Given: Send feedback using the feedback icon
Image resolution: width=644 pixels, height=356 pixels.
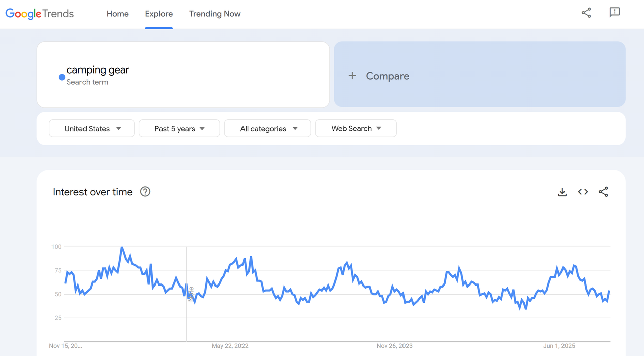Looking at the screenshot, I should (x=614, y=13).
